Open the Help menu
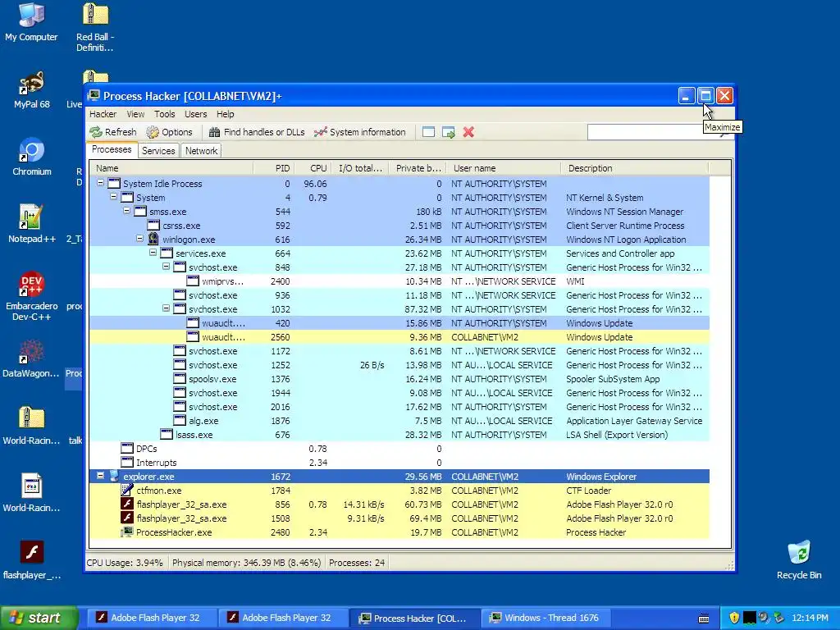This screenshot has height=630, width=840. pos(225,114)
